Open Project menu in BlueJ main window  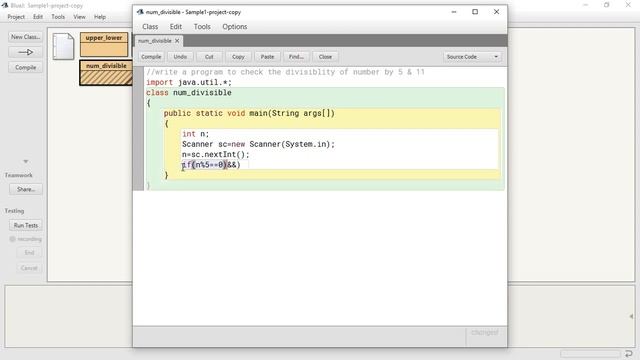click(x=16, y=17)
